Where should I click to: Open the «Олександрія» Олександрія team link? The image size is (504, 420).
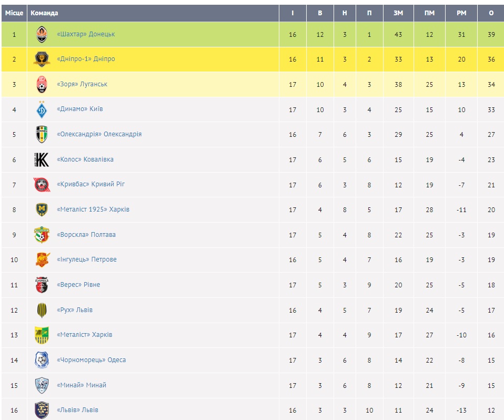[99, 134]
